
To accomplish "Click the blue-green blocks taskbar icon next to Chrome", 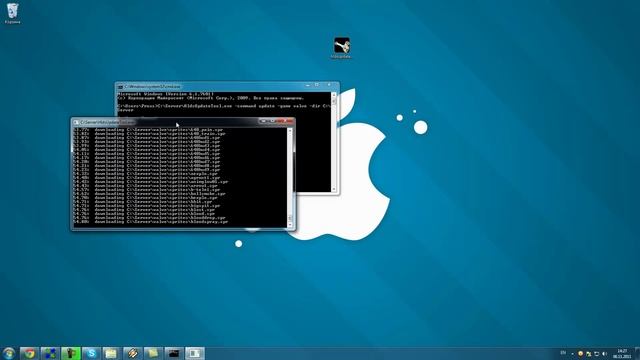I will pyautogui.click(x=50, y=353).
